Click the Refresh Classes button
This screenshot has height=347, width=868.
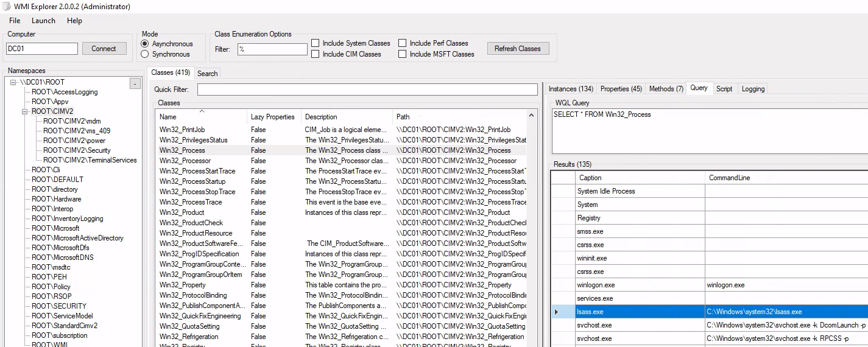(517, 49)
